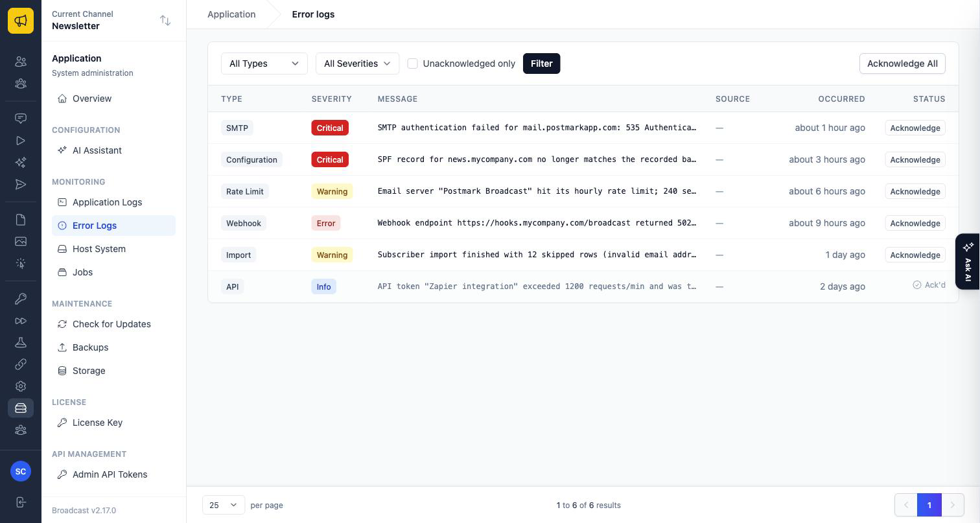980x523 pixels.
Task: Open the cursor click icon in the rail
Action: point(21,264)
